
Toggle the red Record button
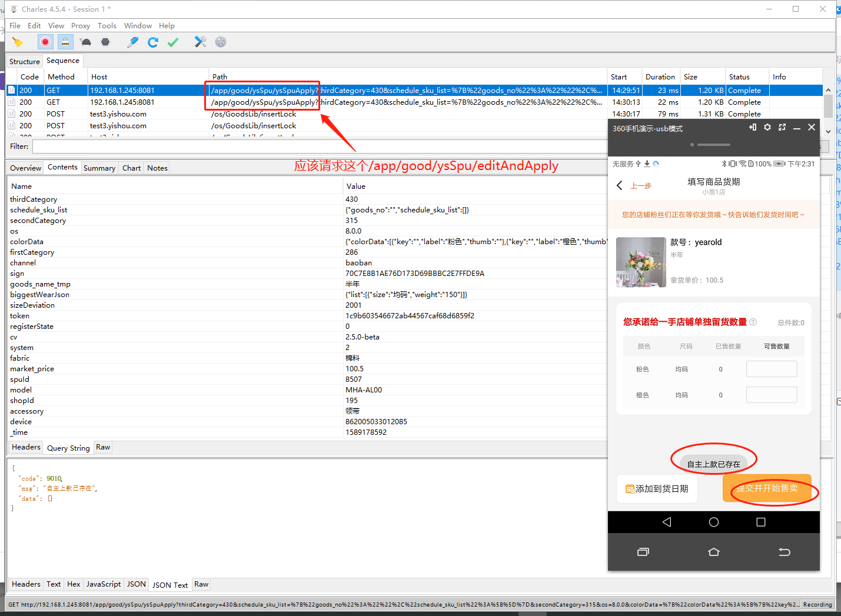pos(45,42)
